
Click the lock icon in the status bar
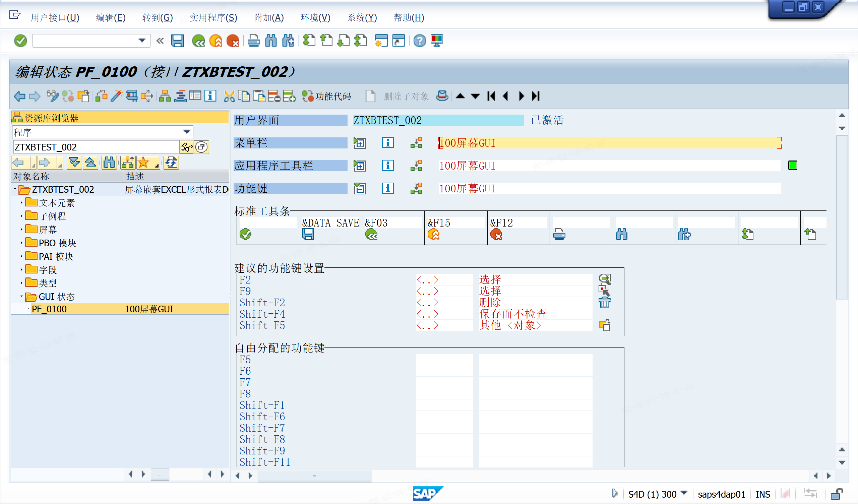click(x=837, y=494)
